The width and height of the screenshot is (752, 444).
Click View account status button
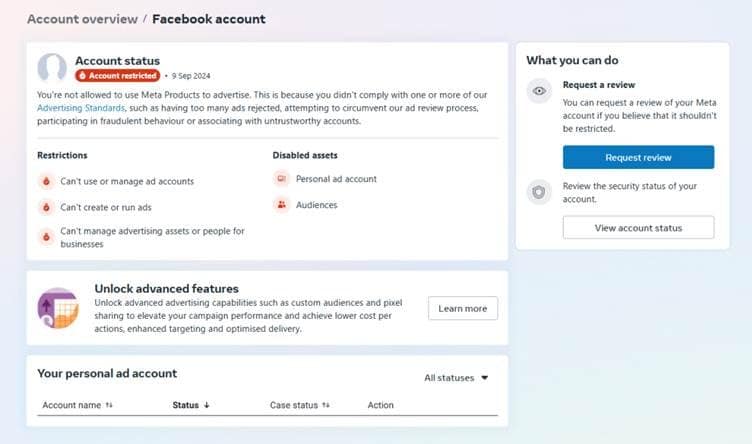[x=638, y=228]
